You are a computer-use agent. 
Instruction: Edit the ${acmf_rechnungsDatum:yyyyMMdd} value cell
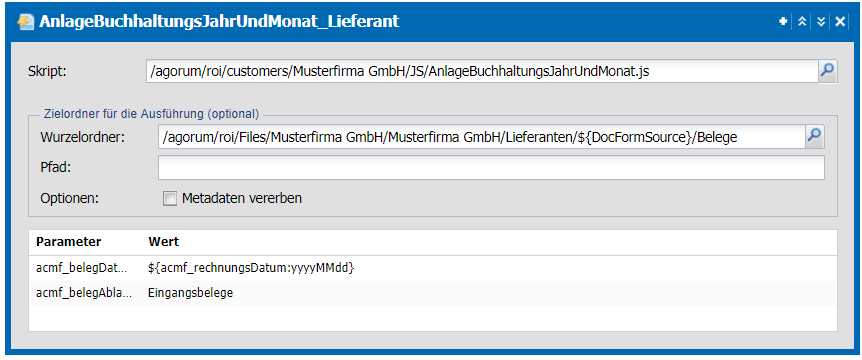(251, 268)
